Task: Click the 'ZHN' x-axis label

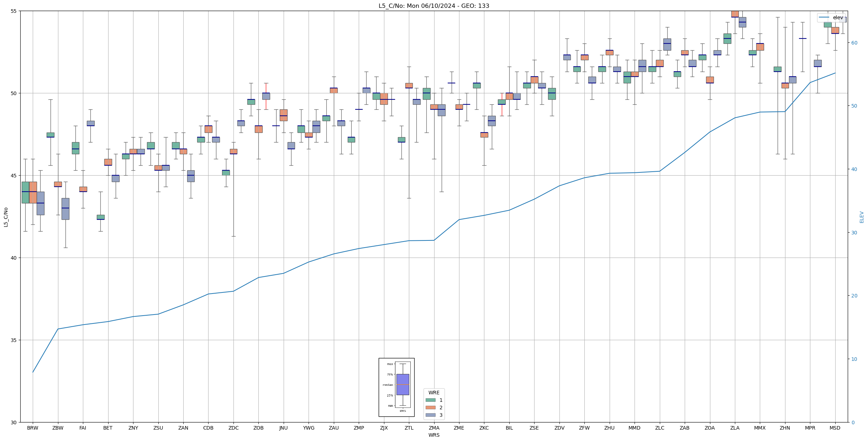Action: point(785,428)
